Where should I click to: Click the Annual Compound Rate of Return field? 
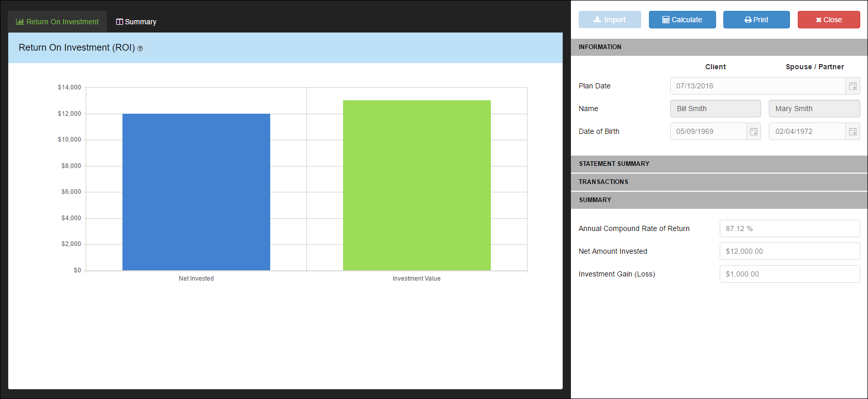click(x=789, y=228)
